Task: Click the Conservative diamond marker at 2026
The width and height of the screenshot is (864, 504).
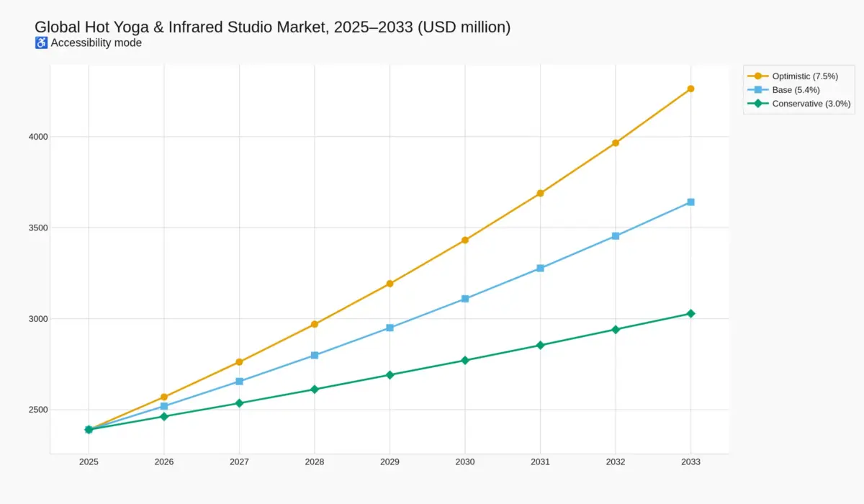Action: point(164,416)
